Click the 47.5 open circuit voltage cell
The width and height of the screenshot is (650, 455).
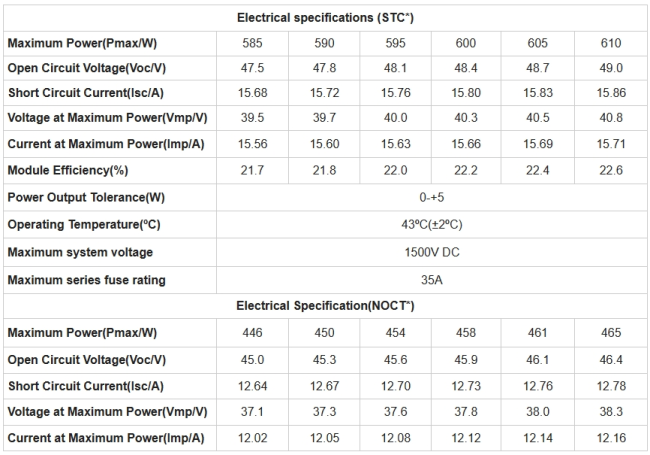(253, 68)
